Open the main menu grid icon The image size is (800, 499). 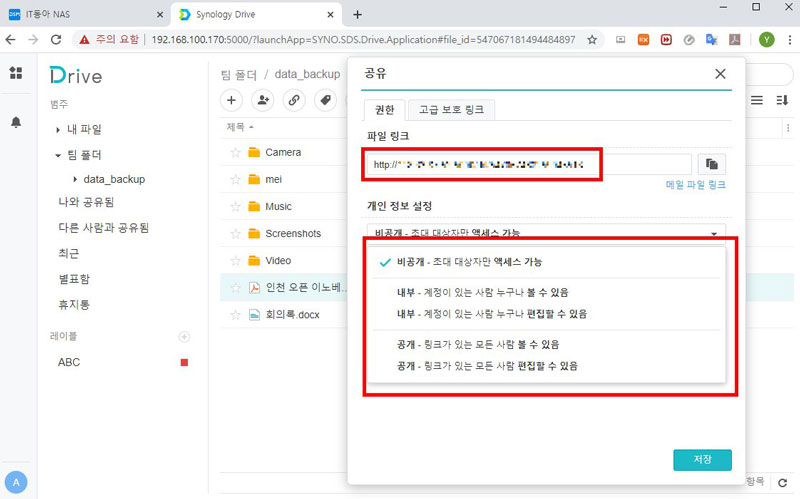click(16, 73)
